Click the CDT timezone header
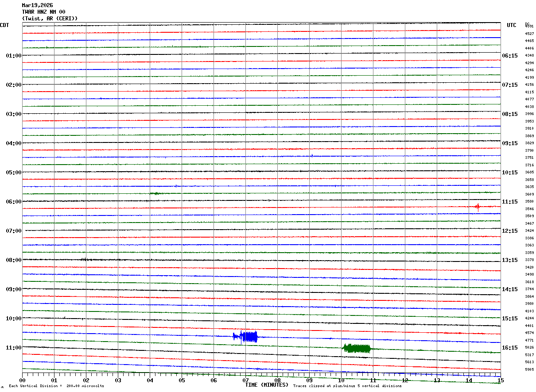Viewport: 536px width, 392px height. [4, 25]
